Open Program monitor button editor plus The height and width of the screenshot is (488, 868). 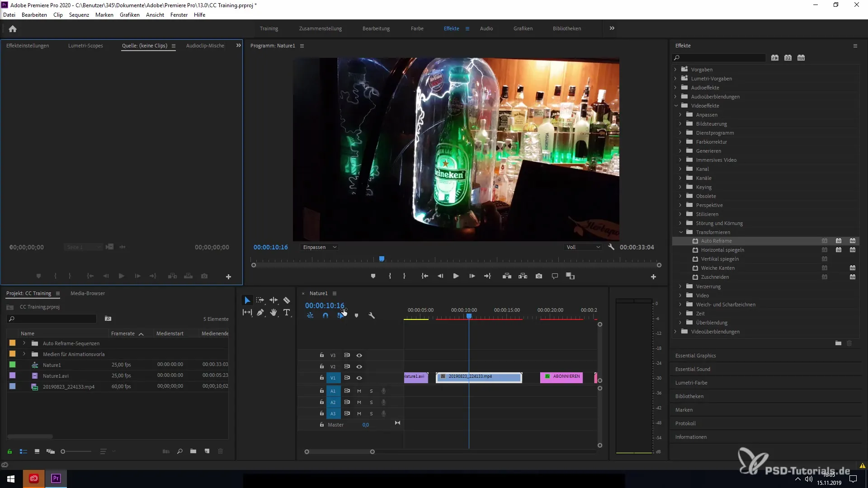(x=653, y=277)
